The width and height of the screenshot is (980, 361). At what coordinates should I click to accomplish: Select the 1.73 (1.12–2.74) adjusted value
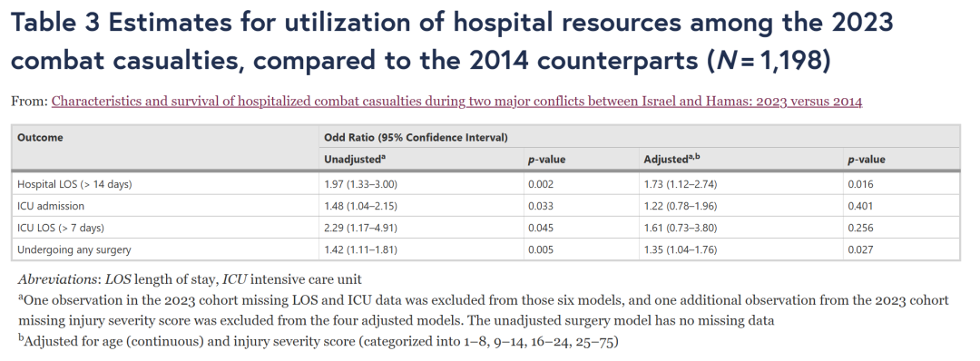tap(680, 184)
